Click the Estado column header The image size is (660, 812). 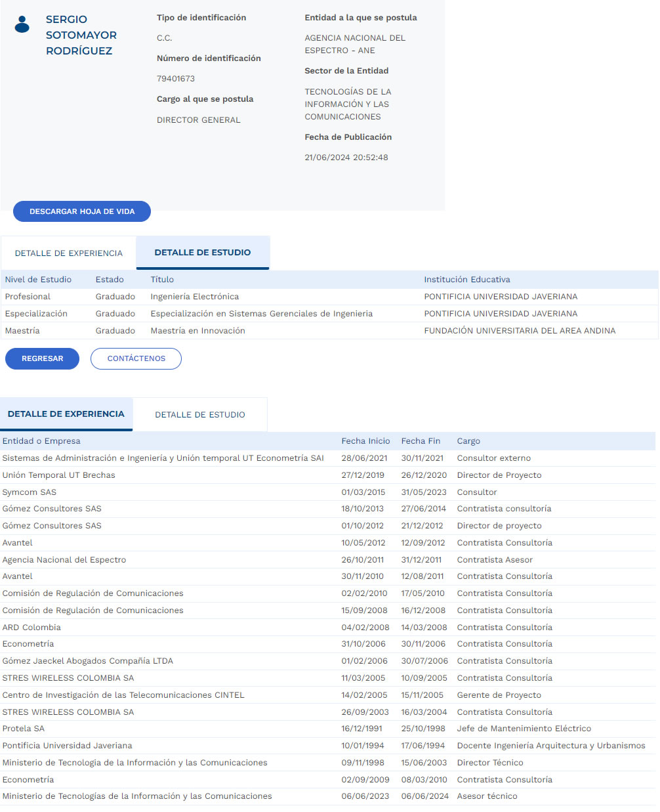[110, 280]
